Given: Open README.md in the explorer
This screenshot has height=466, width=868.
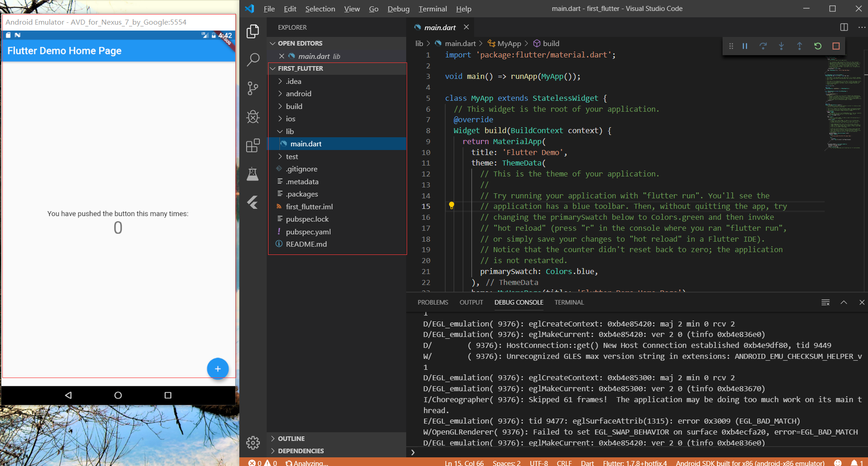Looking at the screenshot, I should pos(337,244).
